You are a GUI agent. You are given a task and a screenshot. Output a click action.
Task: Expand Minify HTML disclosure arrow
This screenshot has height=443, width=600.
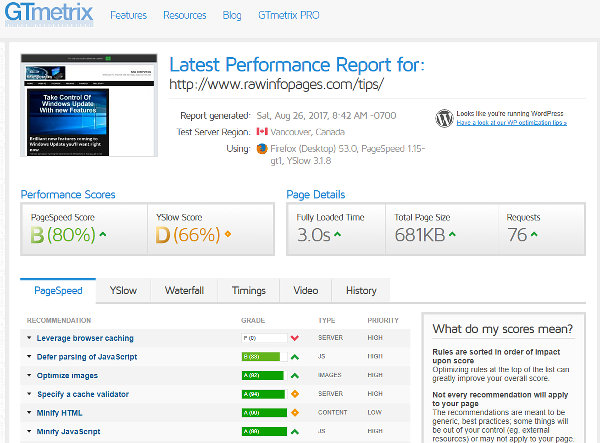point(29,412)
